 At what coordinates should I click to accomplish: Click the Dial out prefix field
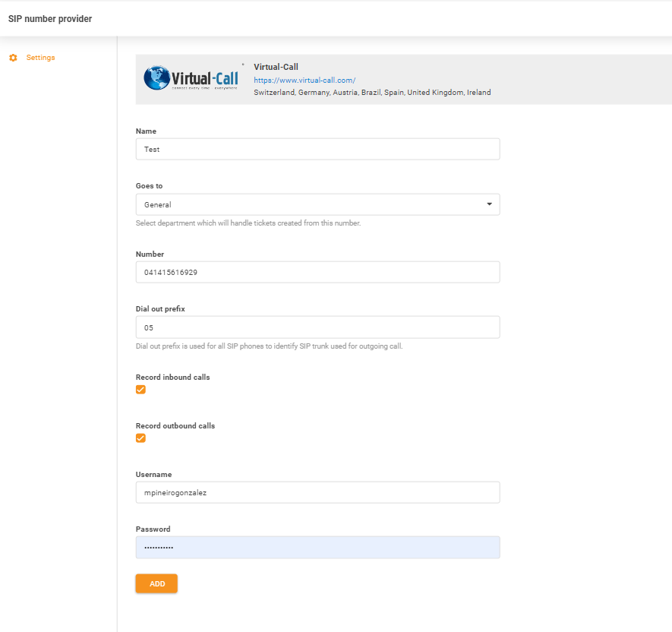tap(317, 327)
